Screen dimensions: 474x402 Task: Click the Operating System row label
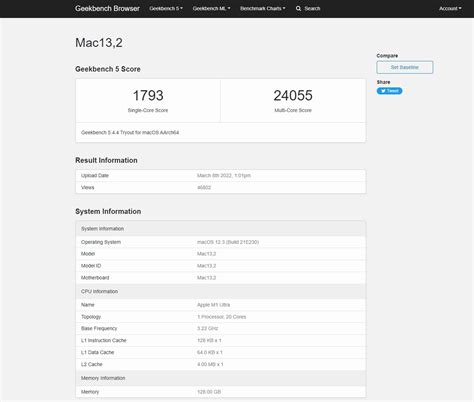tap(101, 242)
